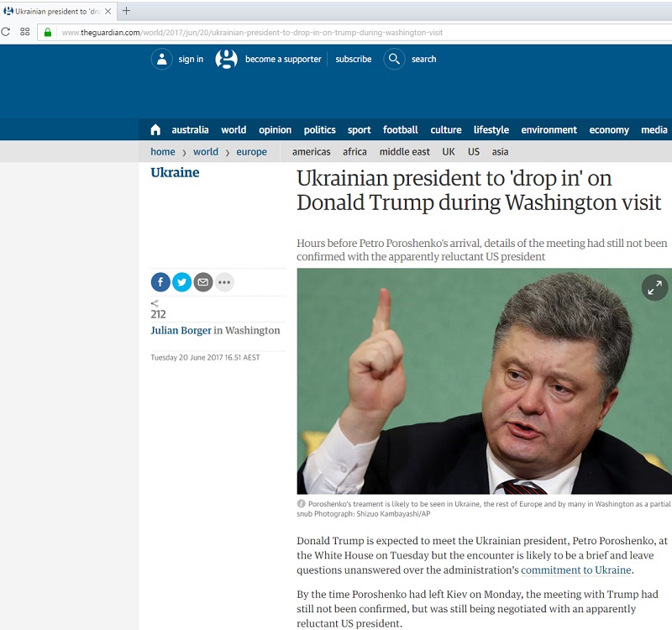Click the caption info icon

click(301, 503)
